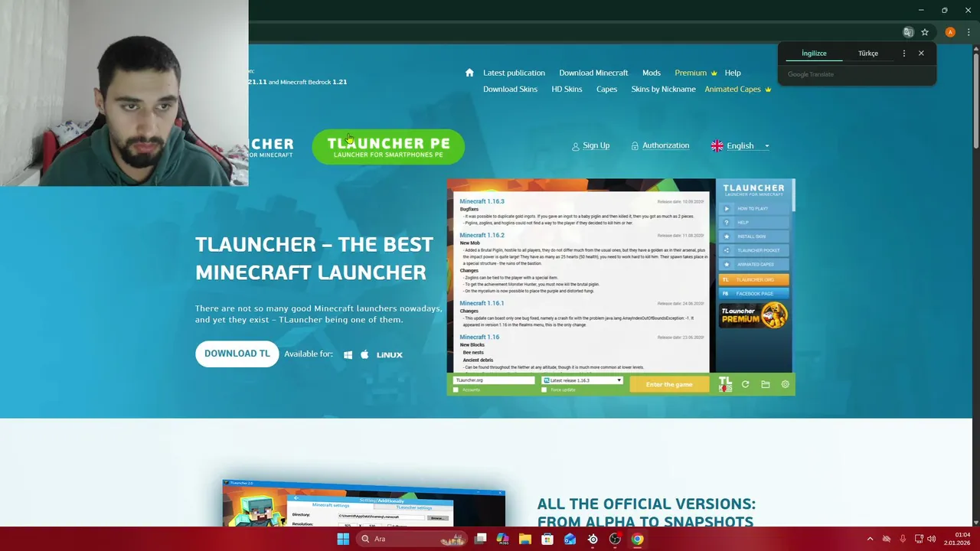
Task: Click the Linux platform icon
Action: click(390, 354)
